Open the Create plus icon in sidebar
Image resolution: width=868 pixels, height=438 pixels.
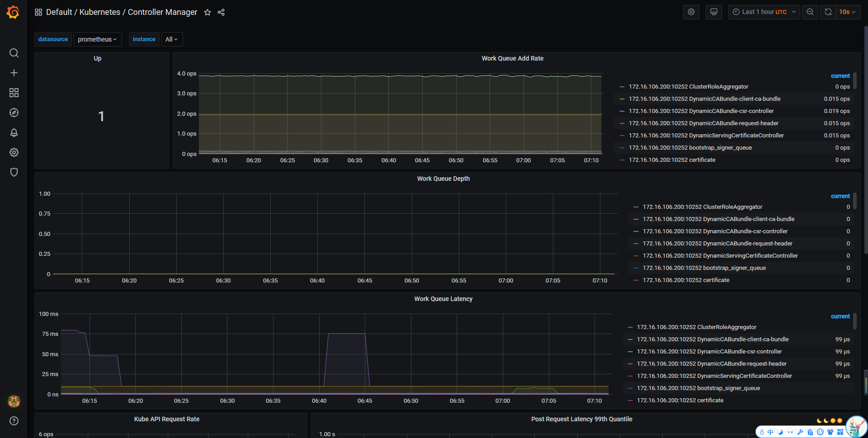click(14, 73)
